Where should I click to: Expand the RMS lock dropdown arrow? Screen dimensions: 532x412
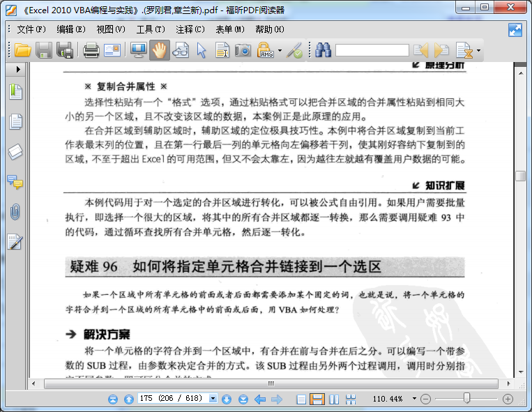[280, 50]
